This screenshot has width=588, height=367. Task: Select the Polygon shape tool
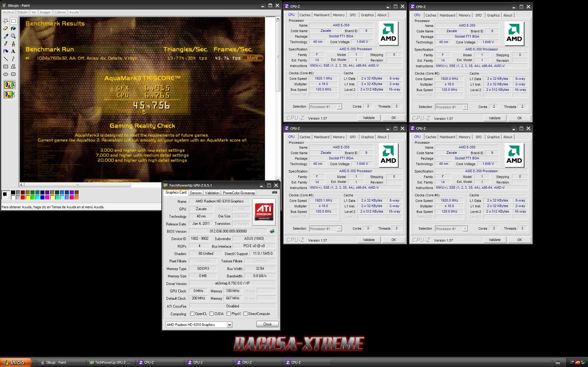point(13,66)
